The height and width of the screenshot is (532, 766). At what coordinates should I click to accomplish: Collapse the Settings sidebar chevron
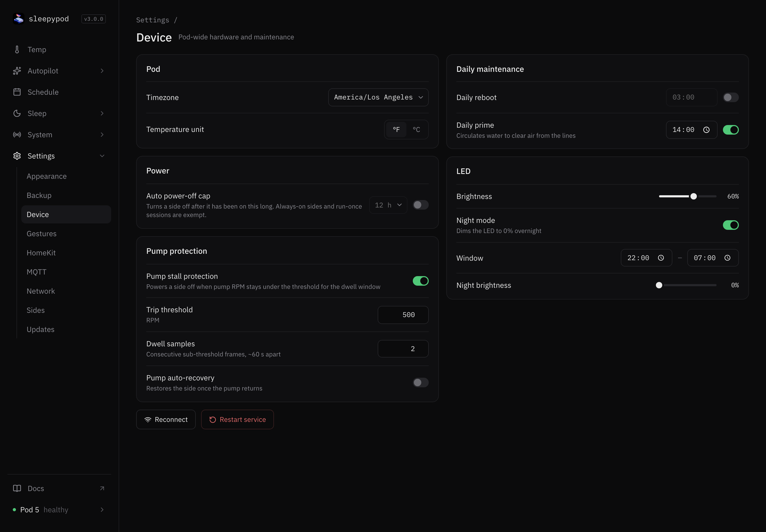(102, 156)
